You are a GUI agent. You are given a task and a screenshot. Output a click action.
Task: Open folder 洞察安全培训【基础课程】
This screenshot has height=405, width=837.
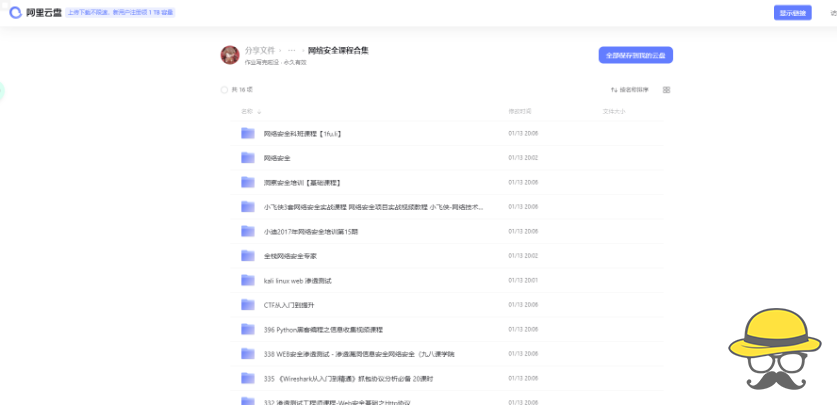point(302,182)
